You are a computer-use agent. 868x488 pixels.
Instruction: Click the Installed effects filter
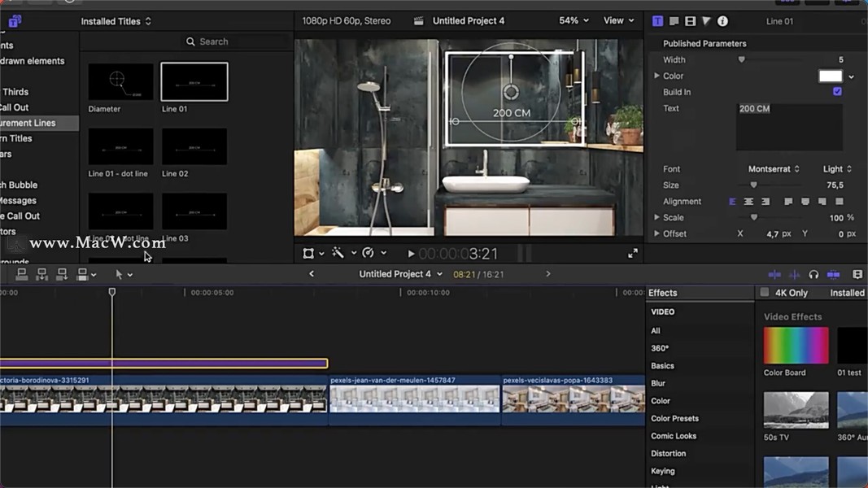pyautogui.click(x=847, y=293)
